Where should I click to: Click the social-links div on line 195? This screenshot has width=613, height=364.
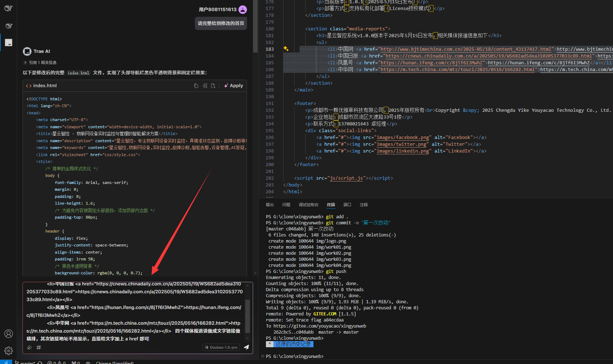341,131
